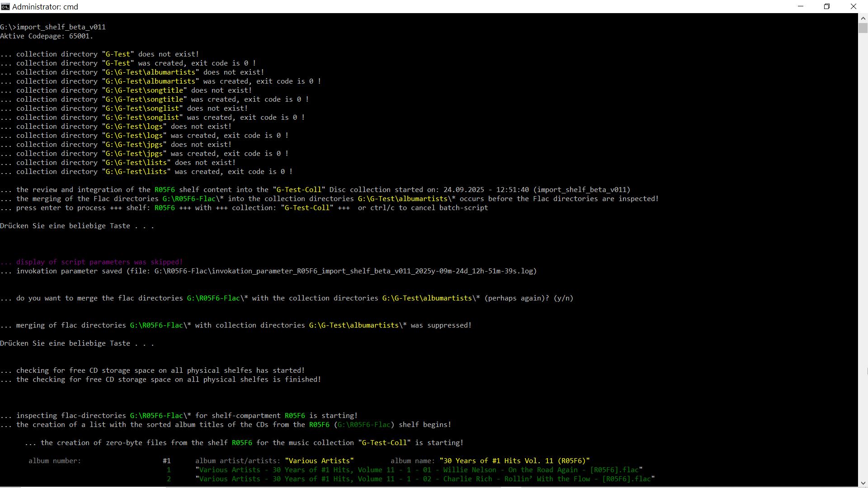Screen dimensions: 868x488
Task: Click the cmd icon in title bar
Action: pos(5,6)
